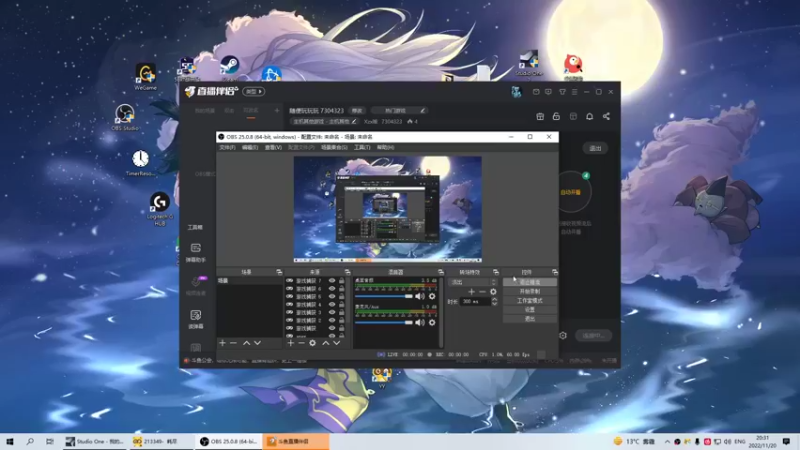Enable 工作室模式 in OBS controls
Viewport: 800px width, 450px height.
click(x=530, y=301)
